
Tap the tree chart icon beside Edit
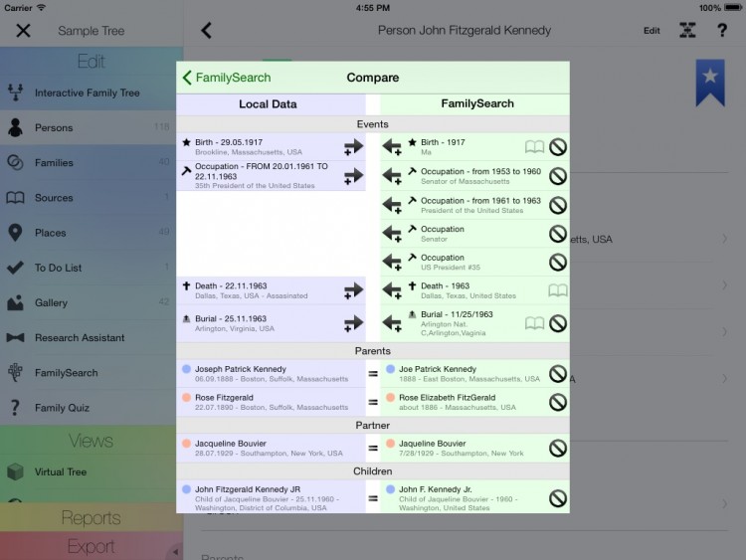coord(687,31)
